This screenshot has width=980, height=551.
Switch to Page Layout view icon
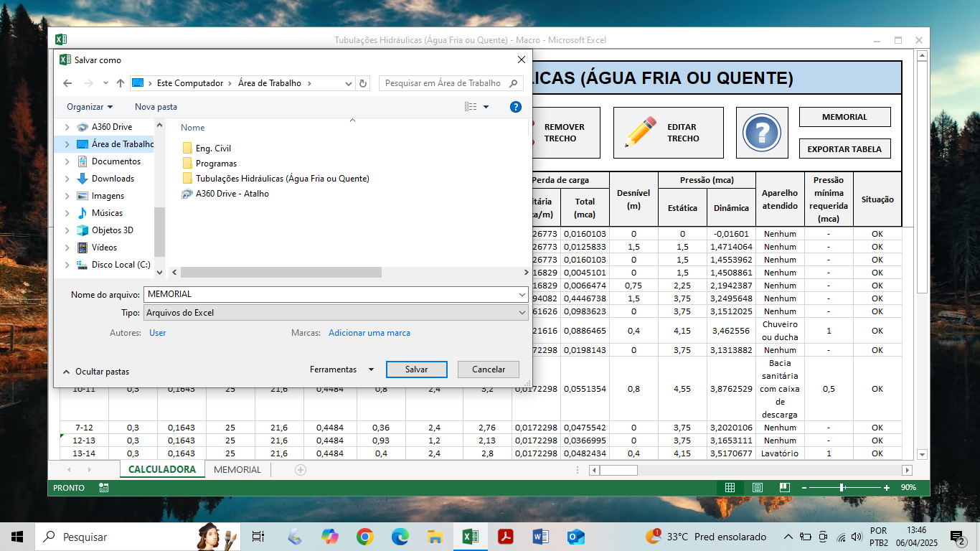point(757,488)
